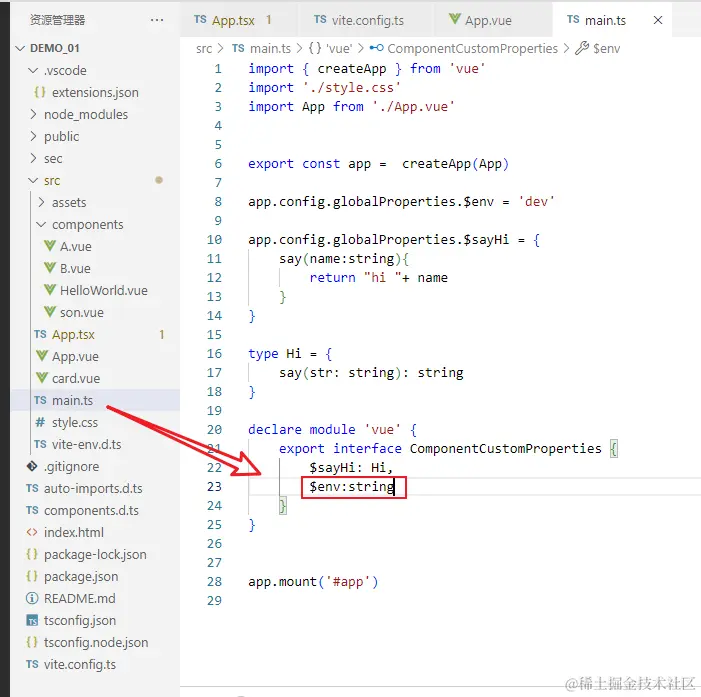Open vite-env.d.ts file
The height and width of the screenshot is (697, 701).
point(87,444)
